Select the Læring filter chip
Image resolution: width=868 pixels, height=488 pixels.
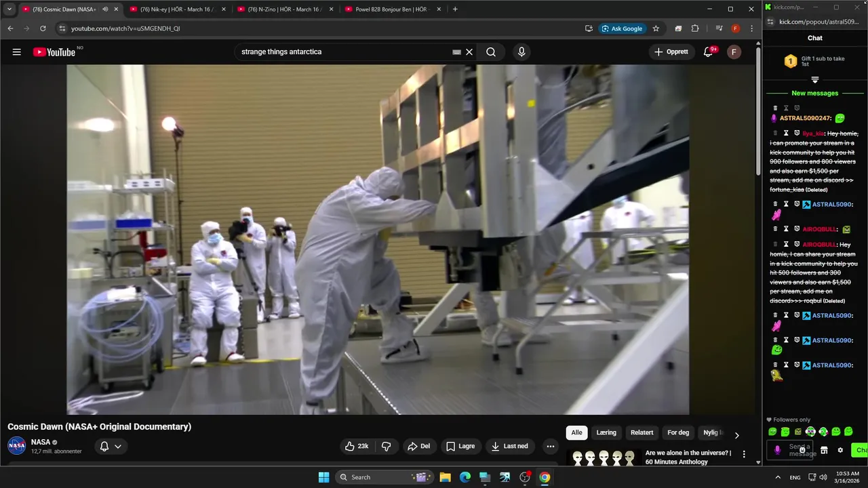606,432
